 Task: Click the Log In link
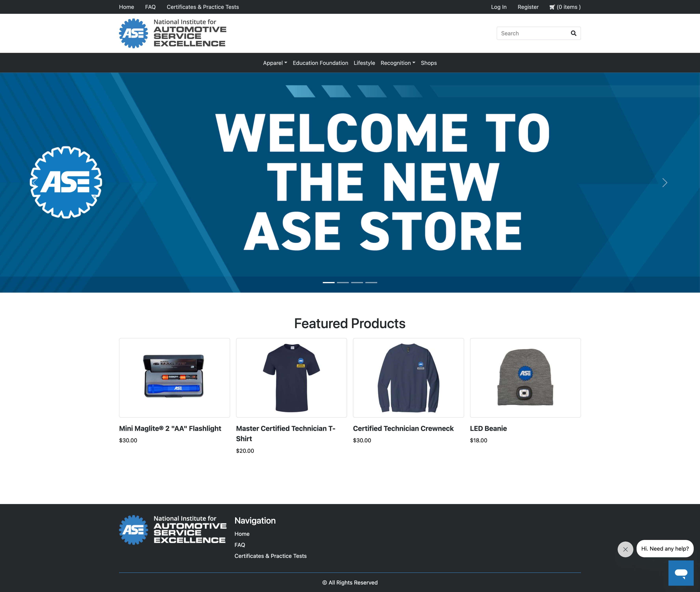tap(499, 7)
